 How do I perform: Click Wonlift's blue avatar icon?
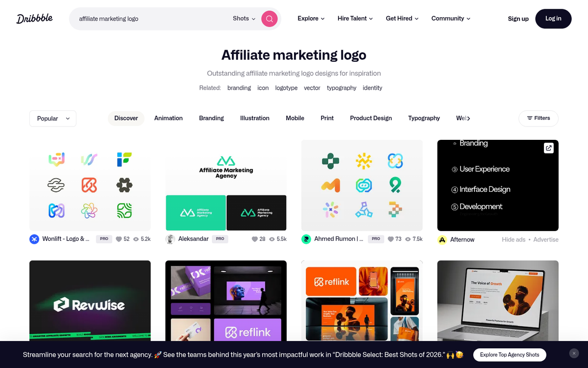34,239
